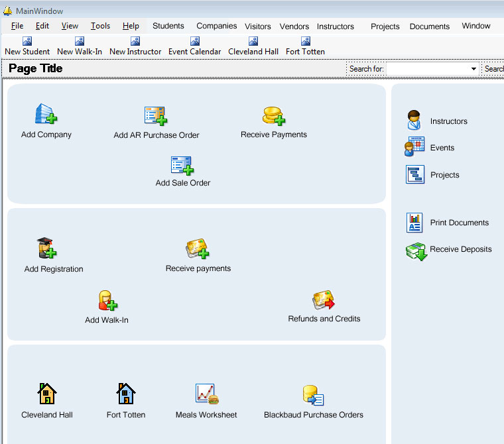
Task: Click the Add Company label
Action: click(46, 135)
